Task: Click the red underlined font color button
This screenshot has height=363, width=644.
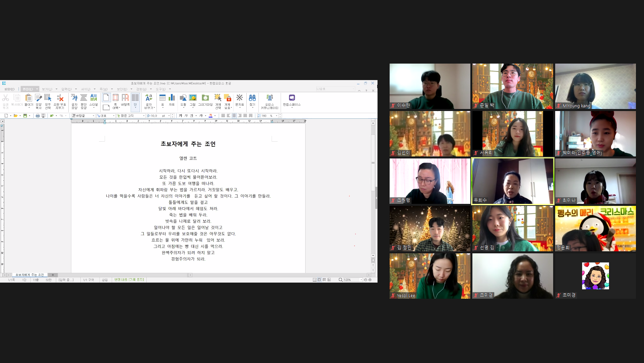Action: coord(211,116)
